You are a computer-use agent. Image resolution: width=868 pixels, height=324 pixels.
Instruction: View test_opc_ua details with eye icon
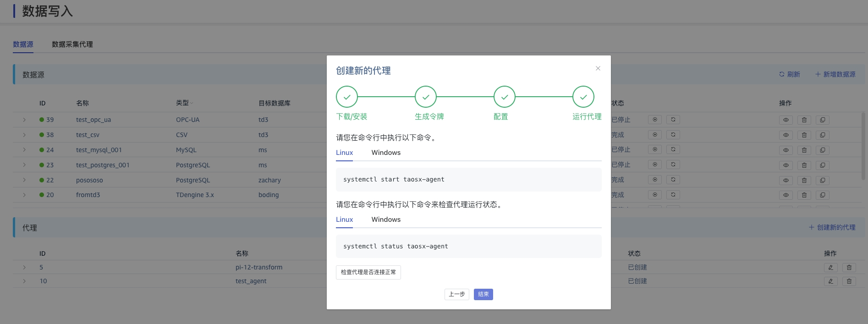786,120
